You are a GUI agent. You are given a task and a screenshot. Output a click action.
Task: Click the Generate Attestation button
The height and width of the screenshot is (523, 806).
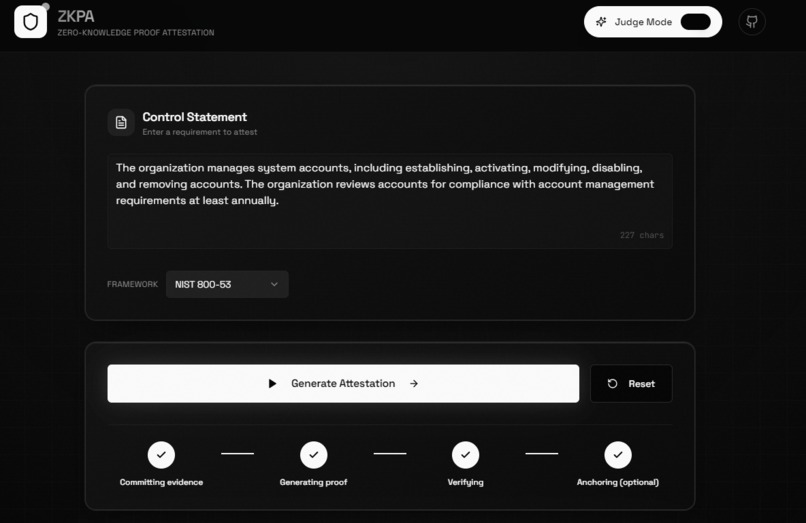[x=343, y=384]
